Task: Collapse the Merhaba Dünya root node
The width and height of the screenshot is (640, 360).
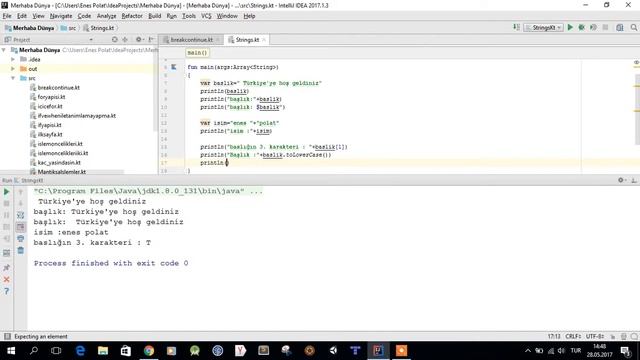Action: click(x=4, y=50)
